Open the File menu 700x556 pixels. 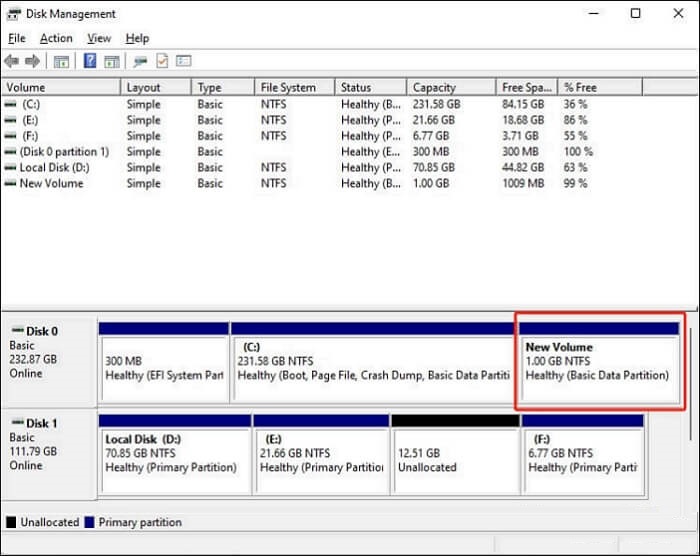[17, 38]
